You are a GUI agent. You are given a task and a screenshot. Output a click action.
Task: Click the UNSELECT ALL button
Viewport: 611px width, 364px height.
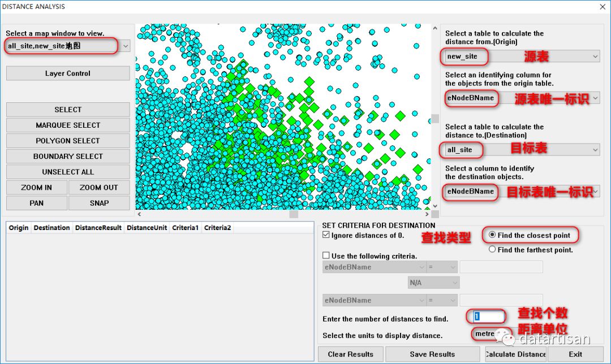point(68,172)
